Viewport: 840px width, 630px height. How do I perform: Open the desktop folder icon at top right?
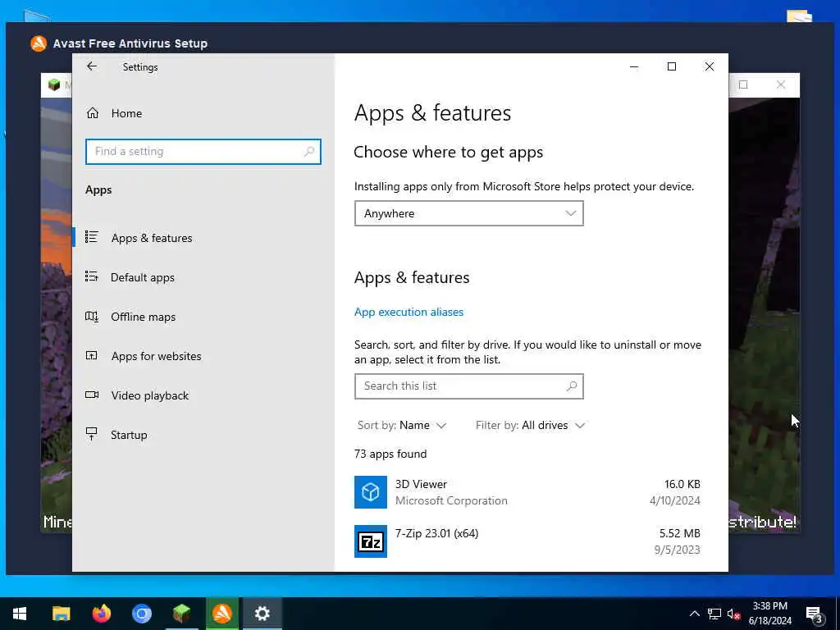799,16
